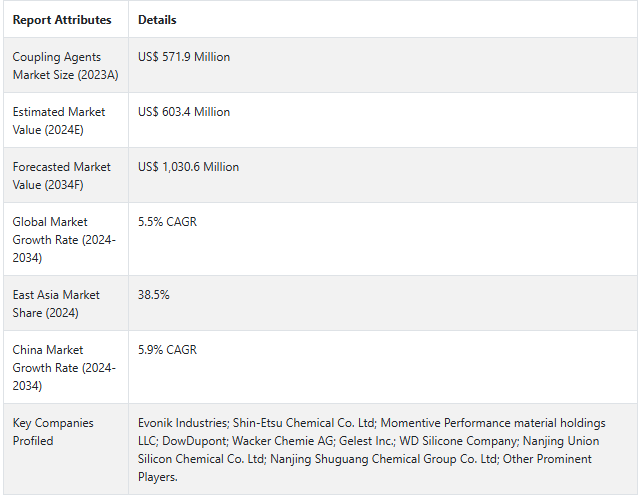Select the Coupling Agents Market Size cell

tap(57, 66)
